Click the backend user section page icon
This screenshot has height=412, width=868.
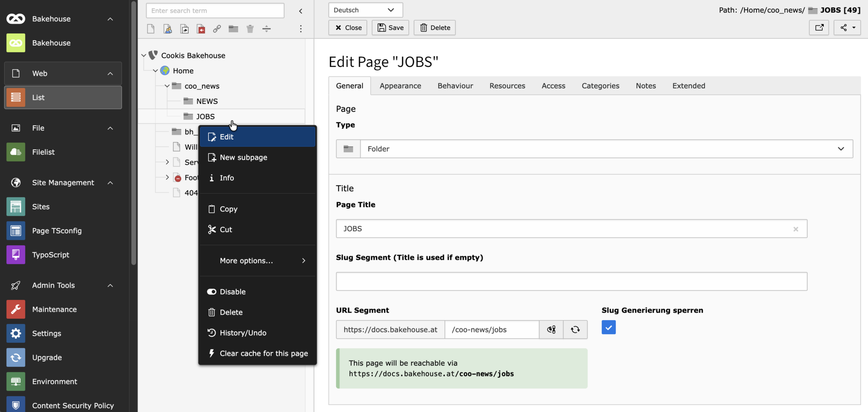tap(168, 29)
